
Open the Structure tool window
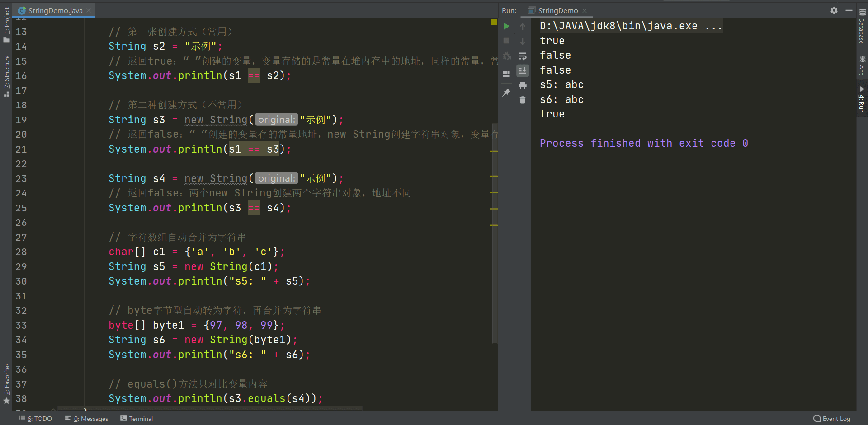tap(6, 76)
